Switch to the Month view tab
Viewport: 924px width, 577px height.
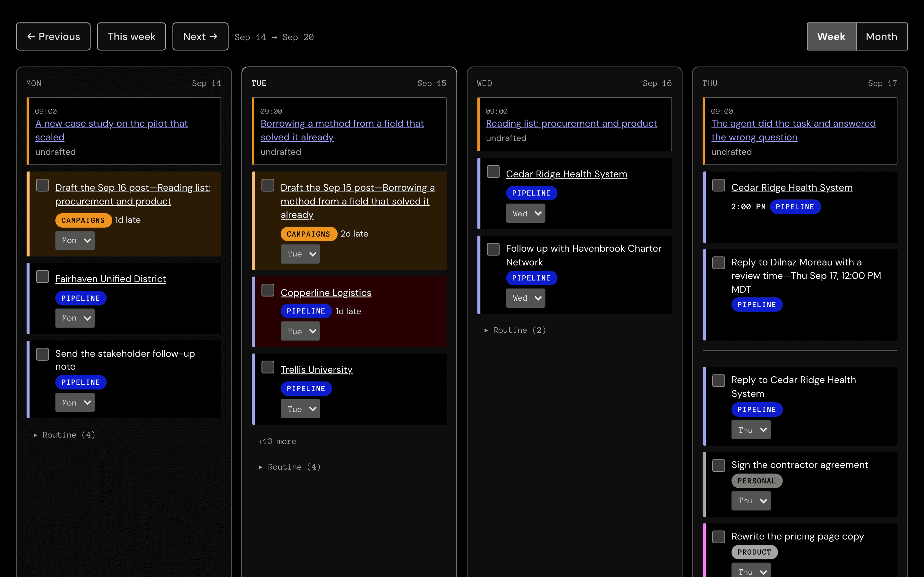point(881,37)
